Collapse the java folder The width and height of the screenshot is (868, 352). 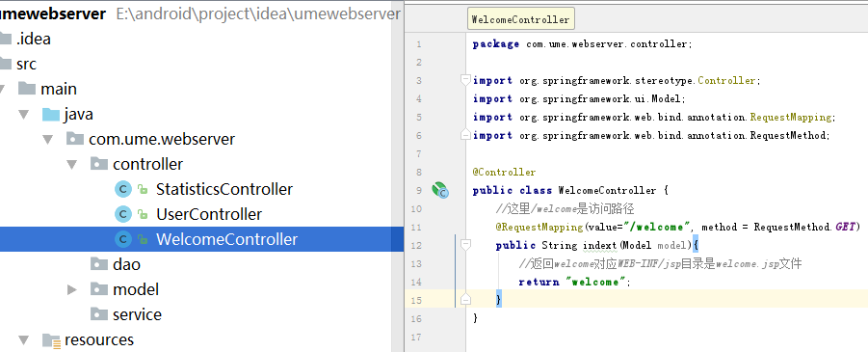point(23,115)
